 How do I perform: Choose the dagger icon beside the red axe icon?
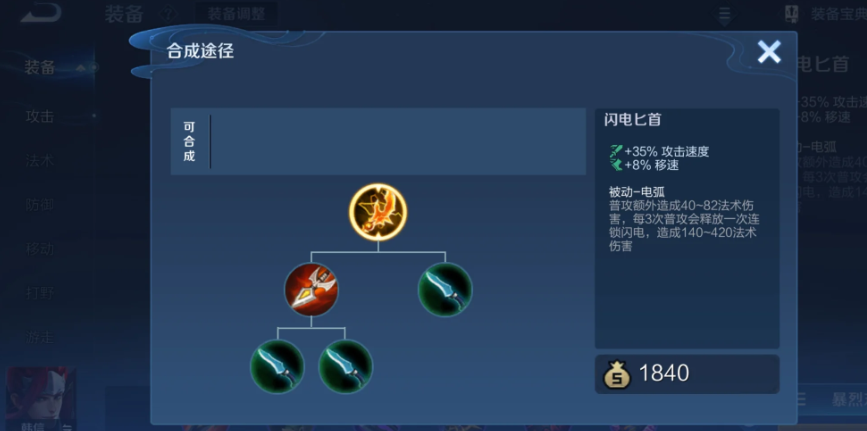[x=445, y=289]
